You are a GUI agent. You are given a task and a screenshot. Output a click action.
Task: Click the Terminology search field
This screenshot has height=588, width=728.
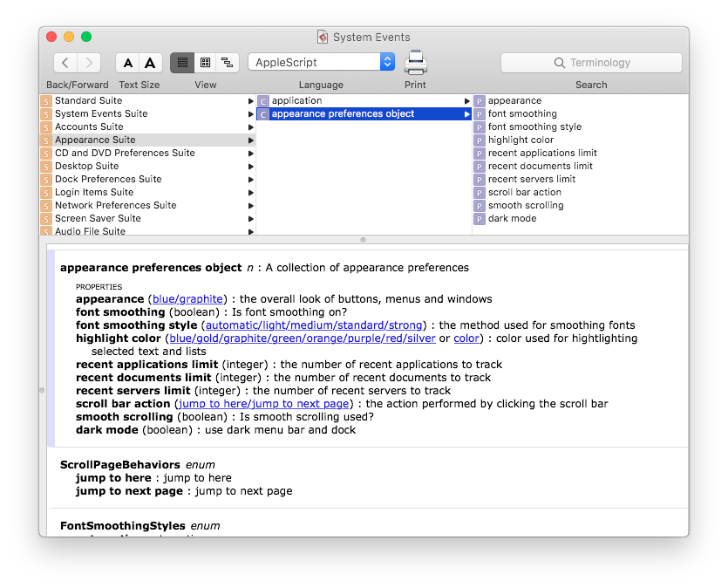[x=591, y=63]
